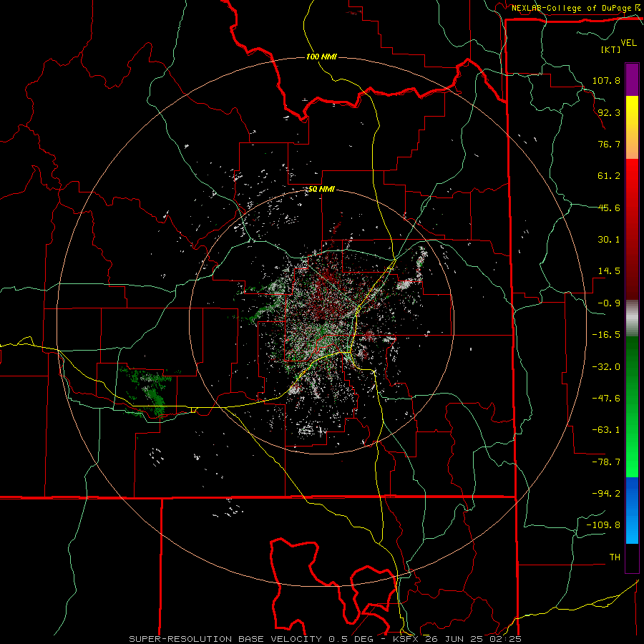Select the 76.7 legend value
Image resolution: width=644 pixels, height=644 pixels.
coord(609,144)
